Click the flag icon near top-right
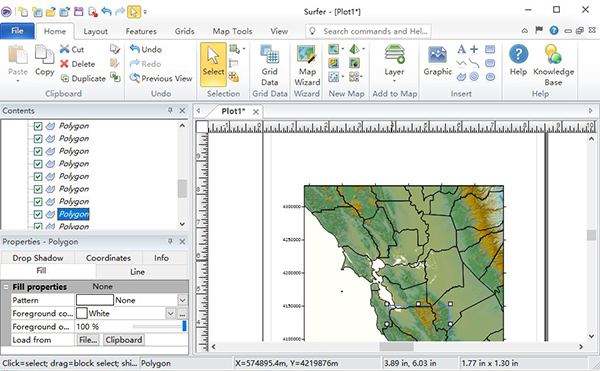 (x=539, y=30)
